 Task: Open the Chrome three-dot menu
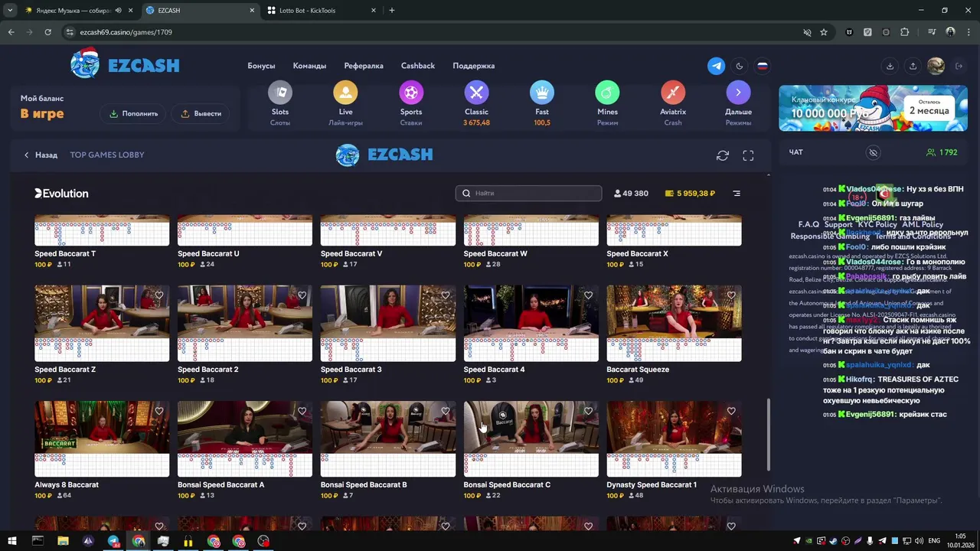[x=969, y=32]
